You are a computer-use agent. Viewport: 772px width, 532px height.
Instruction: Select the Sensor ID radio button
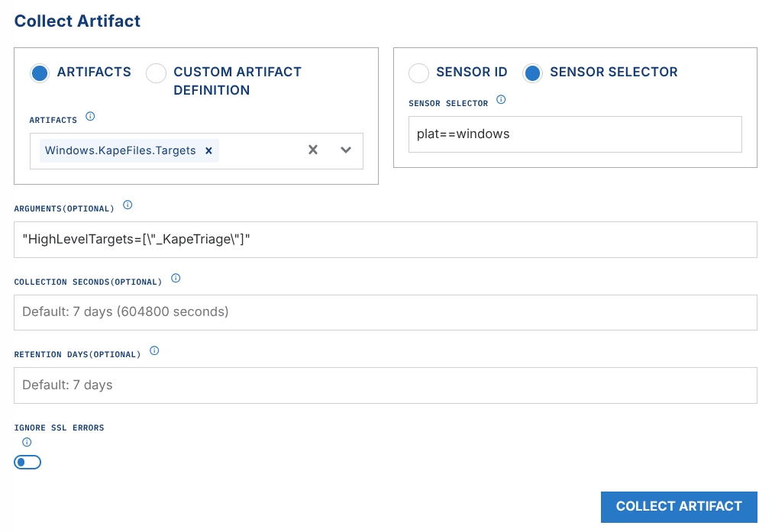pos(418,73)
